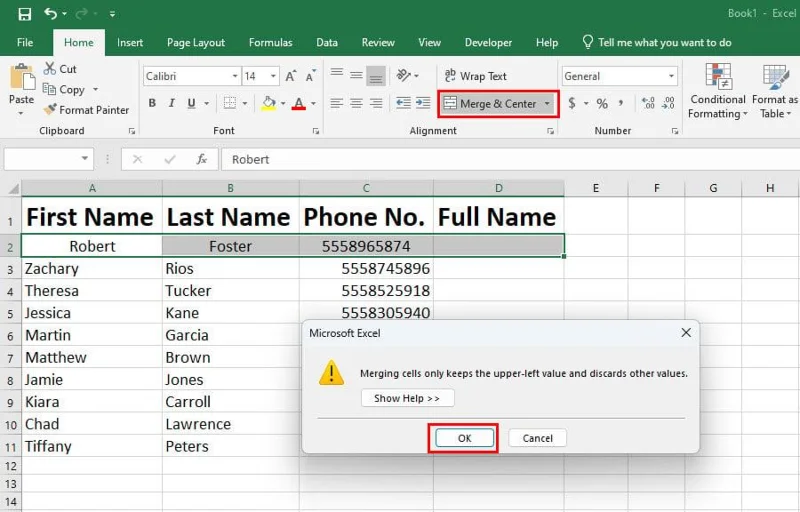The height and width of the screenshot is (512, 800).
Task: Open the Page Layout tab
Action: [x=196, y=43]
